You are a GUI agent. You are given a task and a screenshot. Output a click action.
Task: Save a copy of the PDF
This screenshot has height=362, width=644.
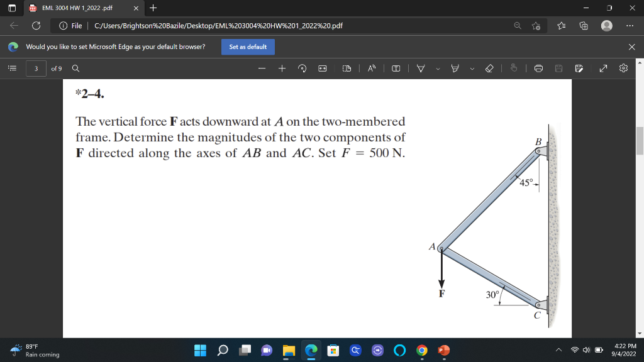tap(578, 68)
